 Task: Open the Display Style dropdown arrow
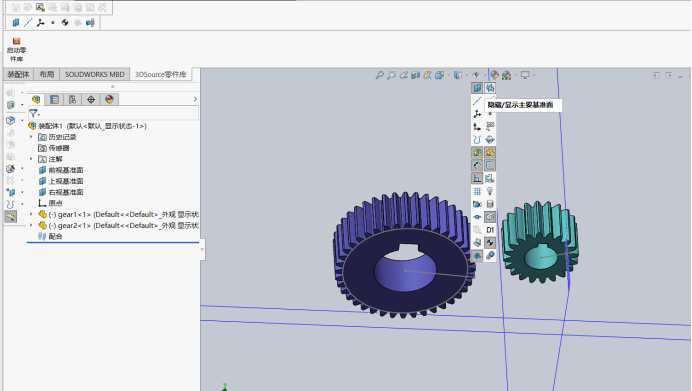click(466, 75)
